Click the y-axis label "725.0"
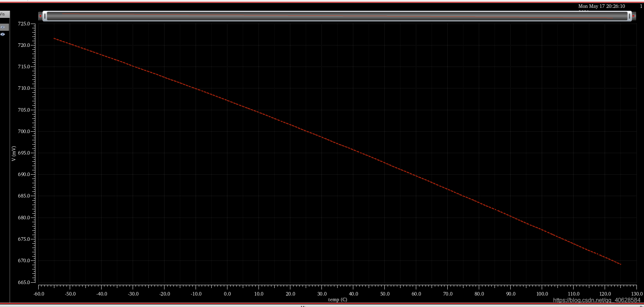 [x=24, y=24]
